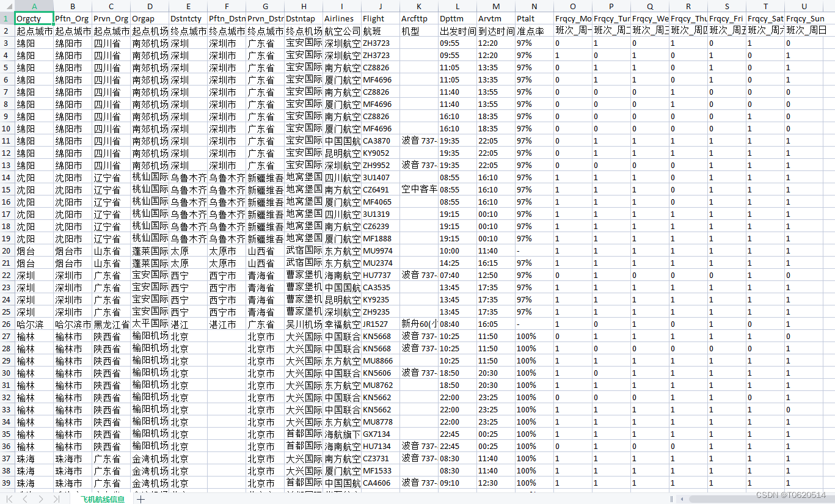
Task: Select row 39 header
Action: pyautogui.click(x=7, y=483)
